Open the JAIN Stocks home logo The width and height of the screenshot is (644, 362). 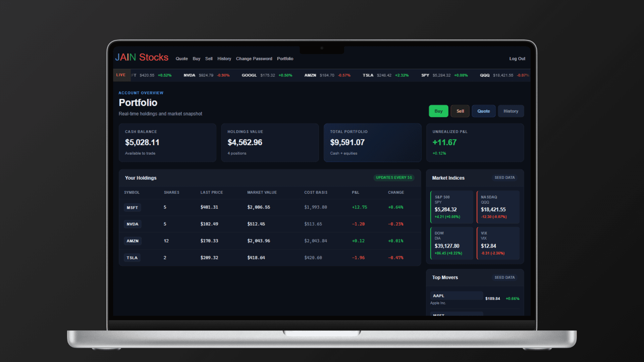pos(142,57)
